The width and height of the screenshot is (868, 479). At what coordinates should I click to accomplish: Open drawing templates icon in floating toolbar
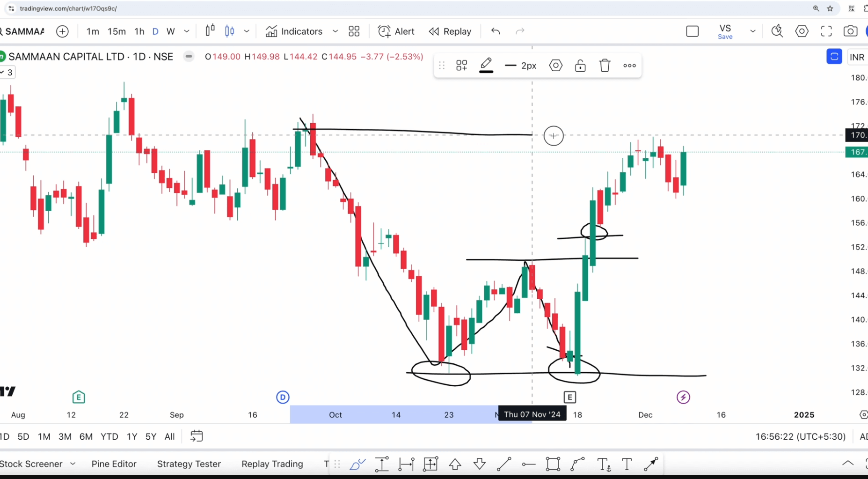[x=462, y=66]
